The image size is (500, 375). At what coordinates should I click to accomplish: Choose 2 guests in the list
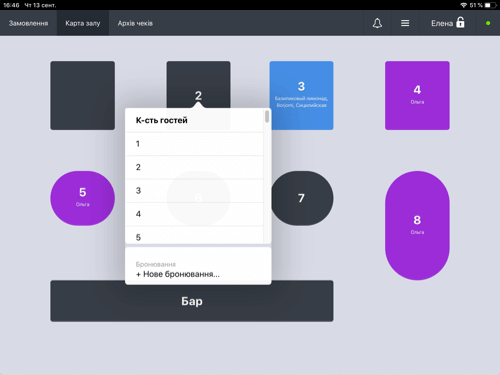click(x=194, y=167)
